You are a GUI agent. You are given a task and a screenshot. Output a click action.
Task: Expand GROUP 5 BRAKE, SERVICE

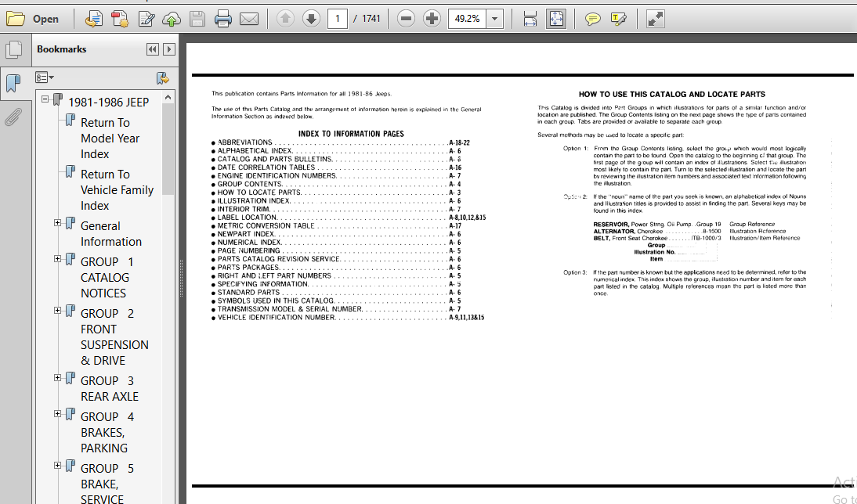57,465
